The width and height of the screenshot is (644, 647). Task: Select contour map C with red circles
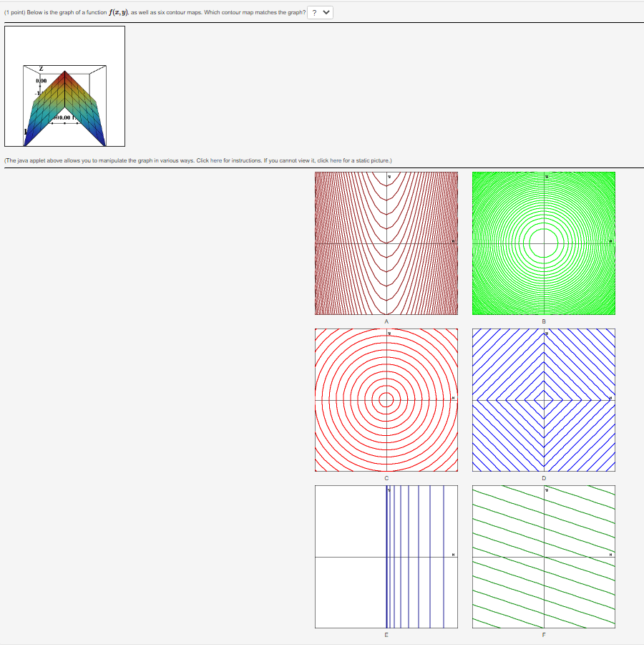(x=386, y=400)
